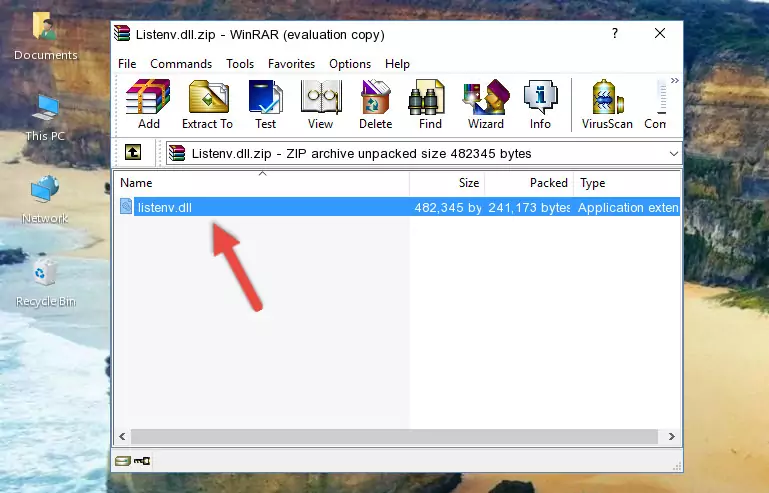This screenshot has width=769, height=493.
Task: Run the Test archive tool
Action: pos(265,104)
